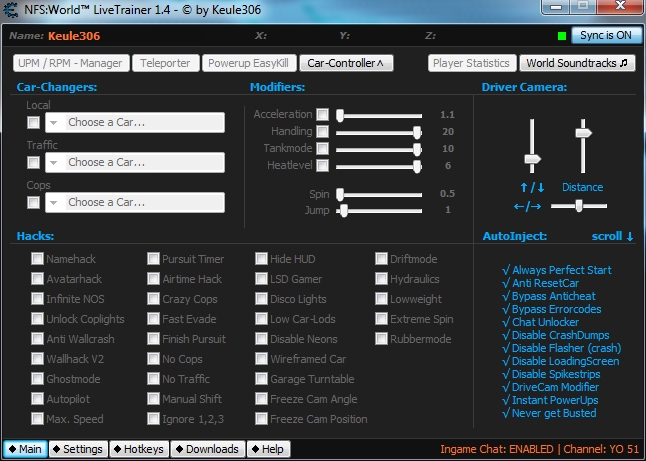The height and width of the screenshot is (461, 646).
Task: Open the Cops Choose a Car dropdown
Action: tap(135, 202)
